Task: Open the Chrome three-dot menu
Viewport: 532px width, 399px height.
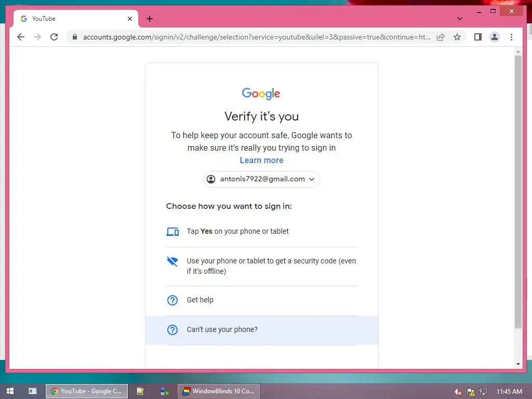Action: coord(511,37)
